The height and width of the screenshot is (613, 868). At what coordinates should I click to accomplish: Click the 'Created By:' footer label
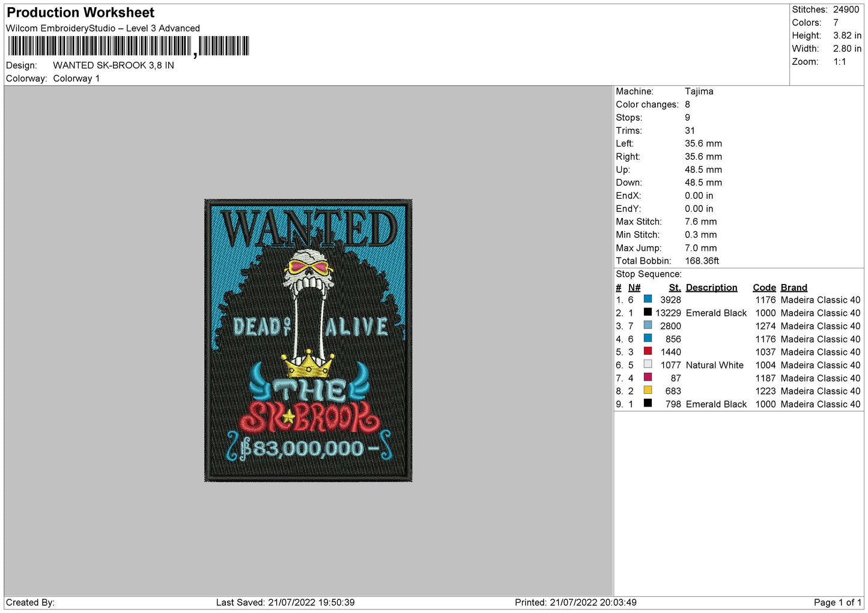coord(30,602)
